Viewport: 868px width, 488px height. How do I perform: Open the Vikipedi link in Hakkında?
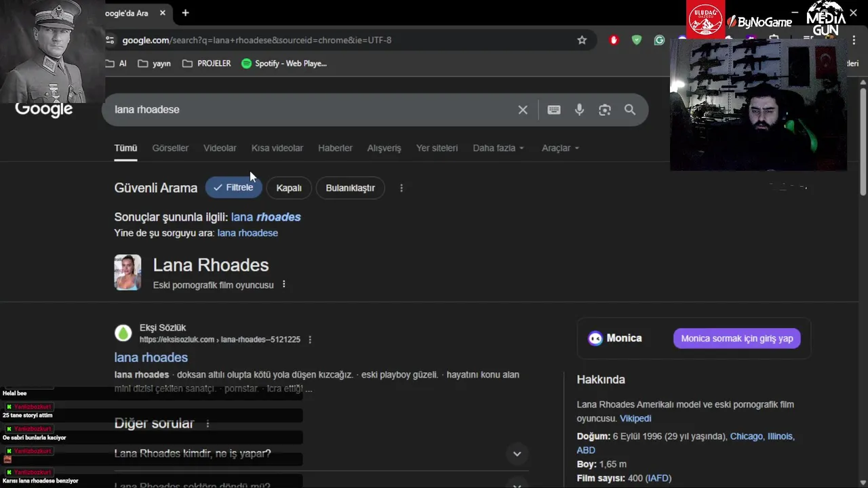(635, 419)
